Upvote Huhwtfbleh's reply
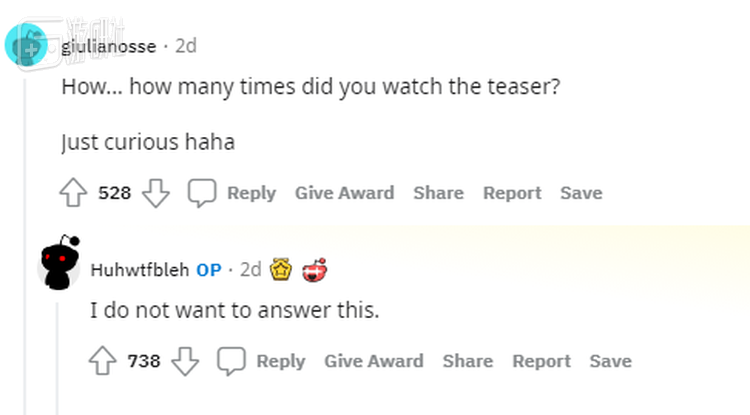This screenshot has height=415, width=750. pyautogui.click(x=104, y=361)
